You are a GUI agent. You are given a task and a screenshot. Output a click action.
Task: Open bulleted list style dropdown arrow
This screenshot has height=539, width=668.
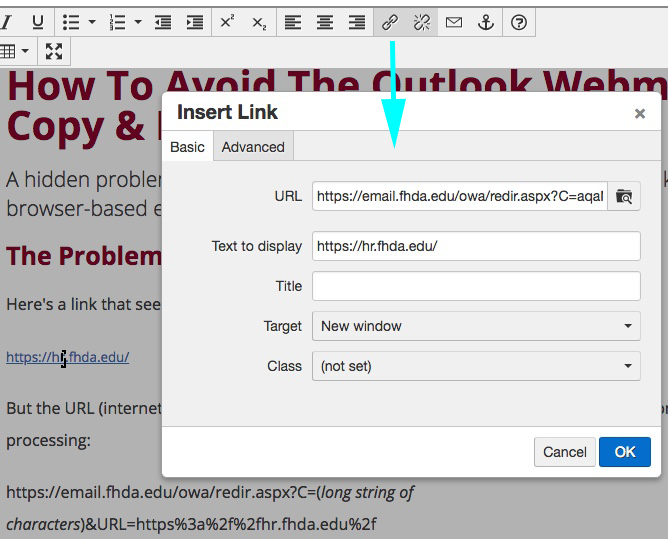coord(92,22)
